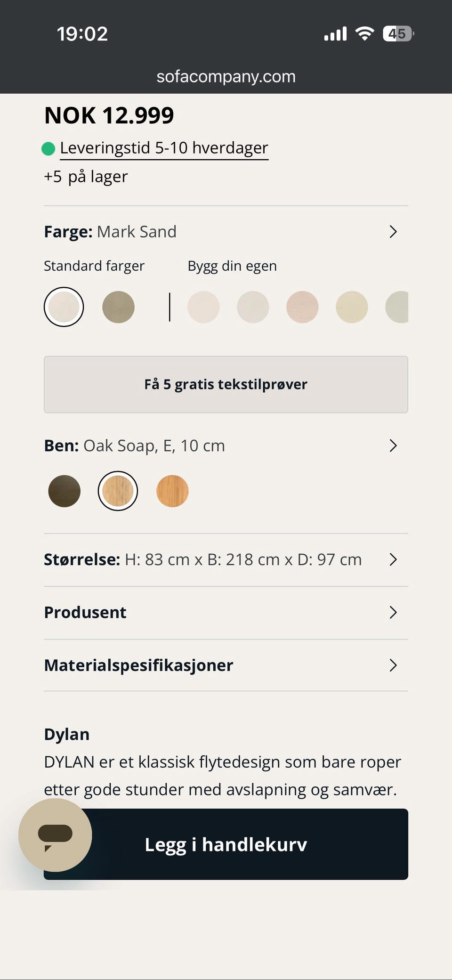The height and width of the screenshot is (980, 452).
Task: Open the Produsent section
Action: (x=226, y=612)
